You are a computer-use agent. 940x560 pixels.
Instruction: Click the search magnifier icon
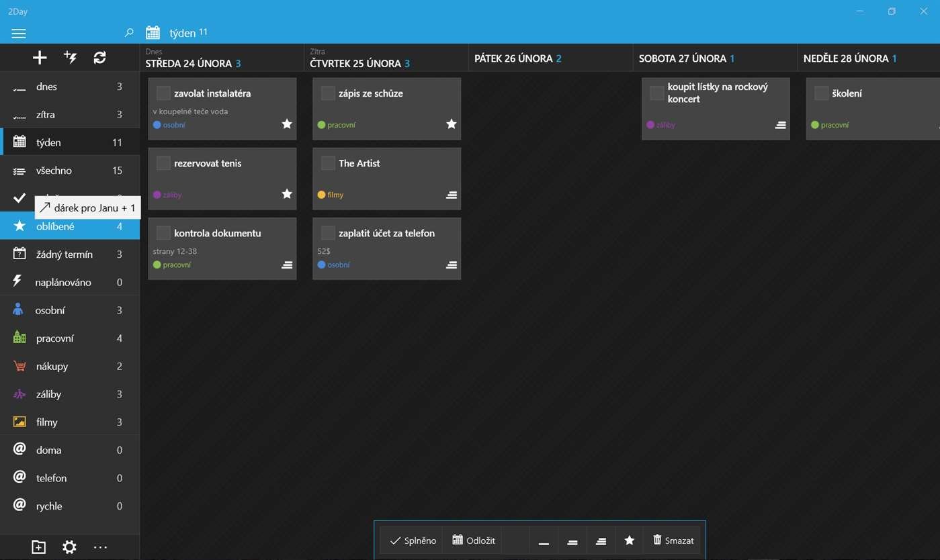pyautogui.click(x=129, y=33)
